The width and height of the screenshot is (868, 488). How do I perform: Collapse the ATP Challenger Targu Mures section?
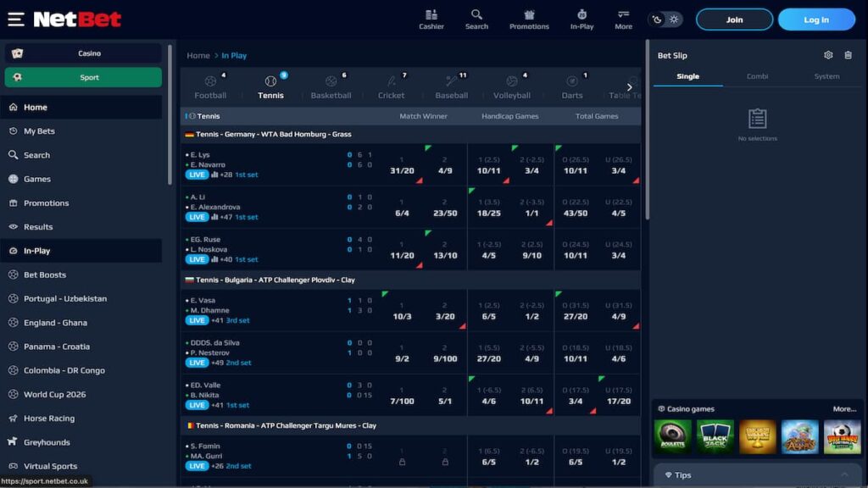pos(411,425)
